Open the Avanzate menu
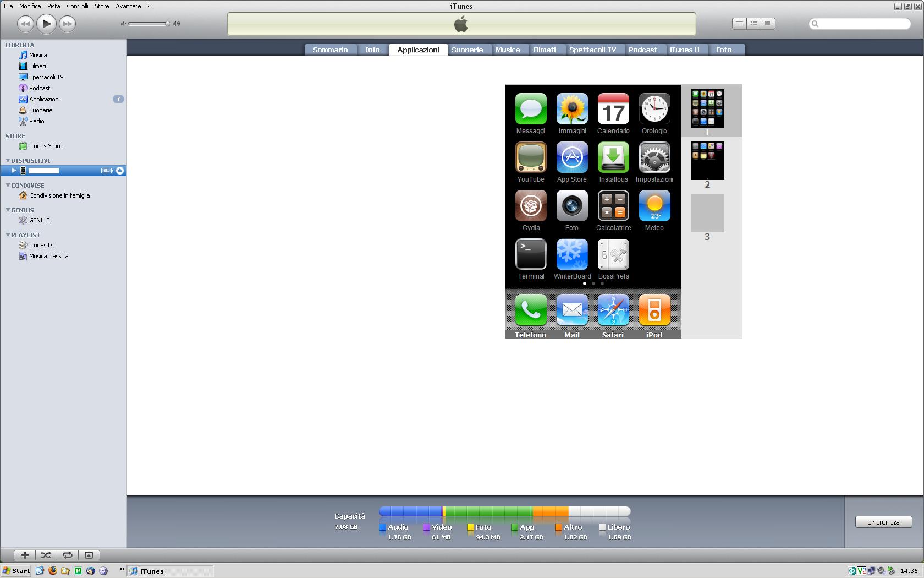The height and width of the screenshot is (578, 924). click(x=128, y=6)
